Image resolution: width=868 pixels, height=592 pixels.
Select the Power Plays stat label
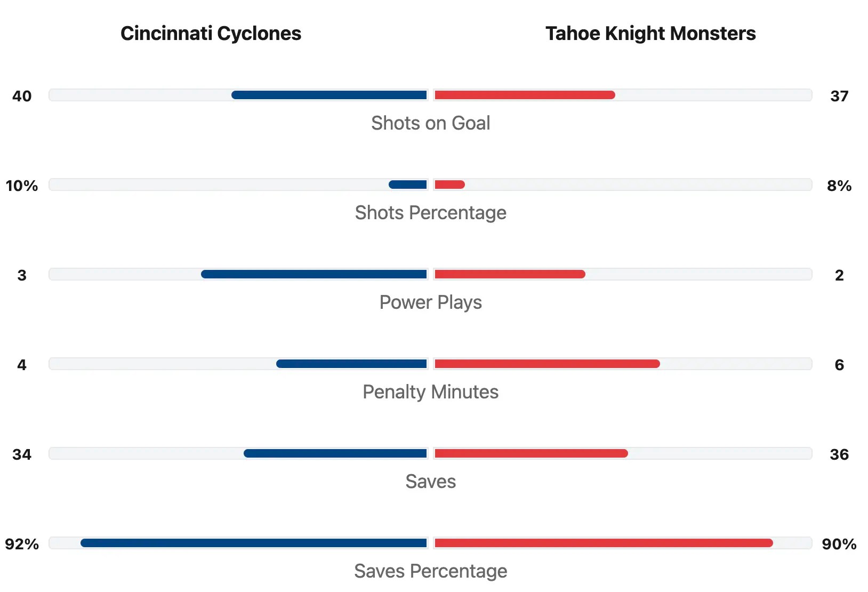[430, 302]
